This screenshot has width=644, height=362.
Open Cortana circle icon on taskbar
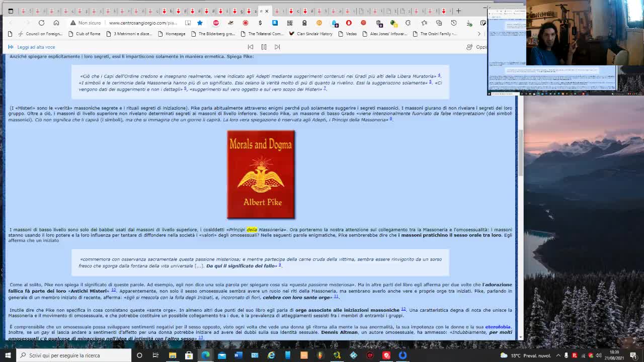(139, 355)
